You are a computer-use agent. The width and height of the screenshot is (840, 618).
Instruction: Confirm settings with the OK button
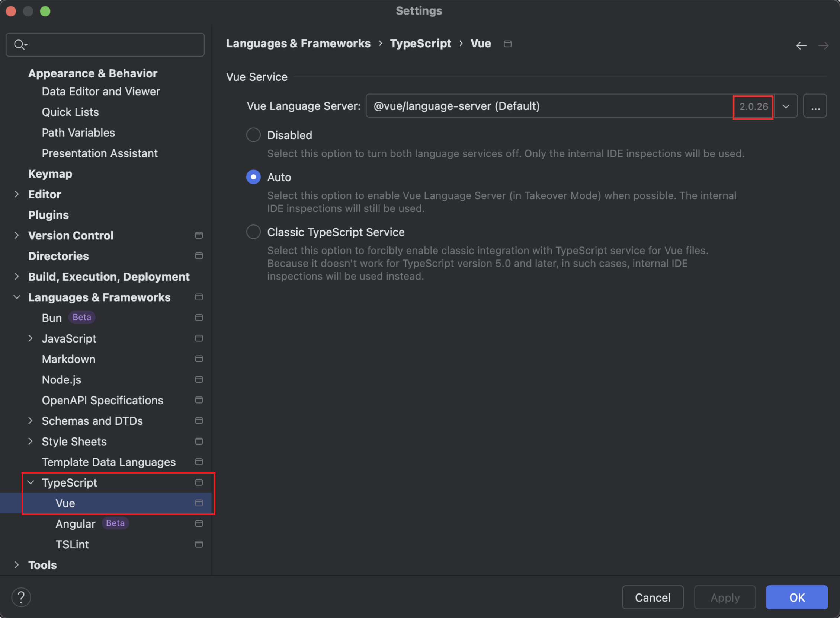coord(796,597)
